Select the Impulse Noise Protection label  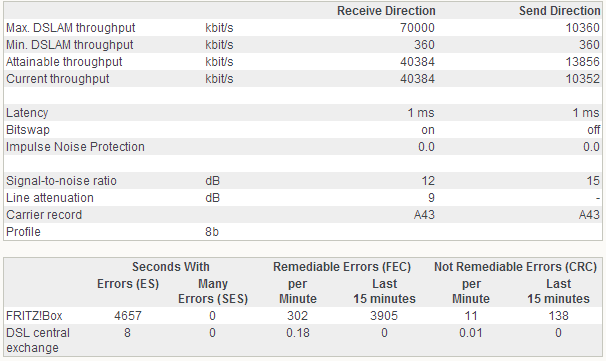[75, 147]
